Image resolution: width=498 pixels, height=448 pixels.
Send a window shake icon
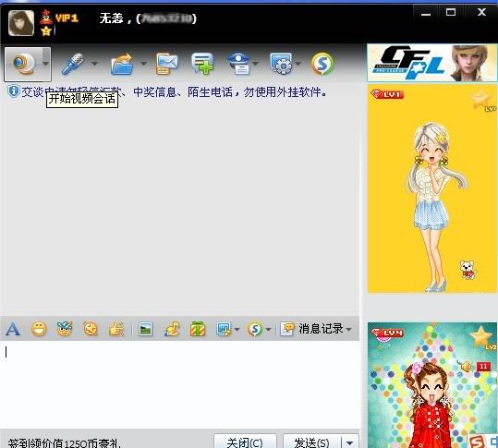pyautogui.click(x=91, y=329)
